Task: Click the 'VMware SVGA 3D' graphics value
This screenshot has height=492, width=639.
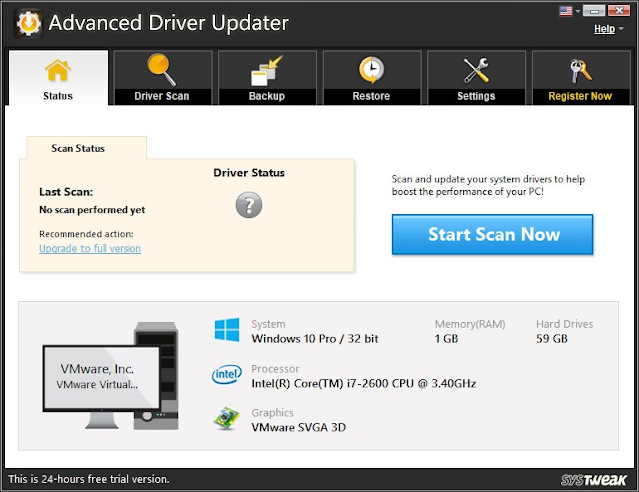Action: click(299, 428)
